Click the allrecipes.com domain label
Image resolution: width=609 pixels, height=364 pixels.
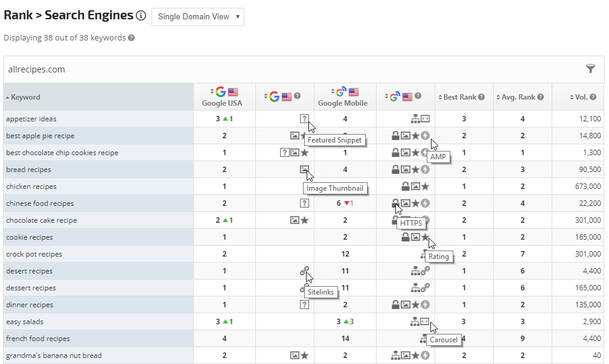click(36, 69)
